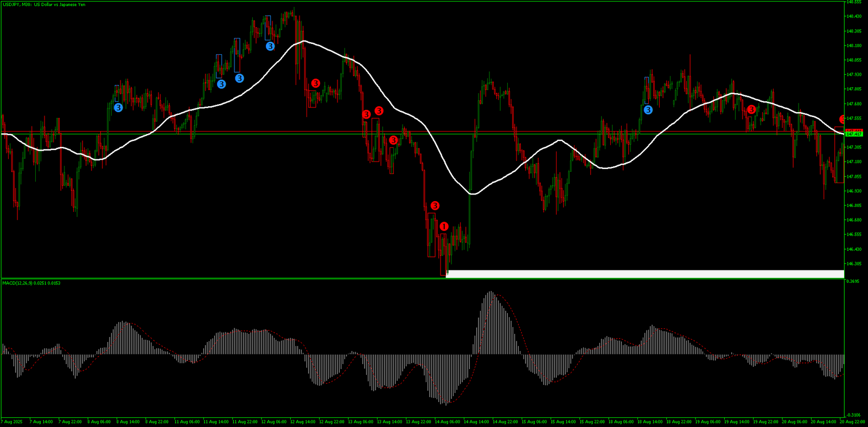Click the red 147.441 price tag on the axis
868x427 pixels.
854,131
